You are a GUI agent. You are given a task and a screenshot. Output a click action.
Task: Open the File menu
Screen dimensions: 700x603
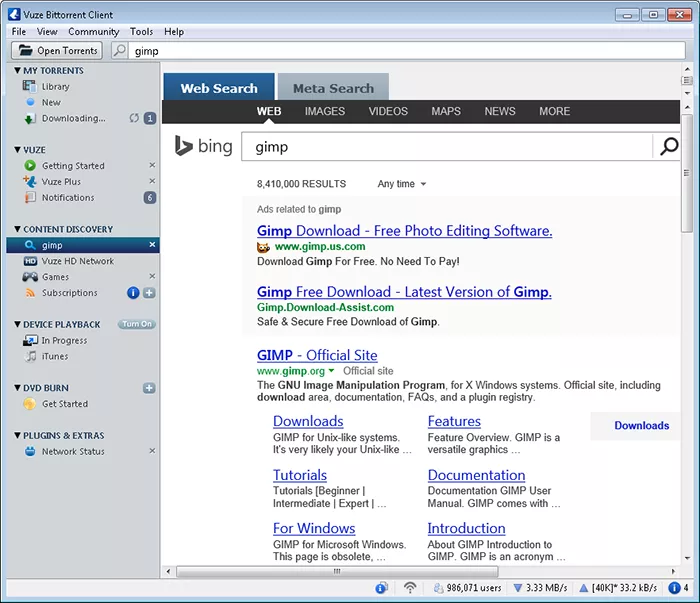[x=19, y=32]
